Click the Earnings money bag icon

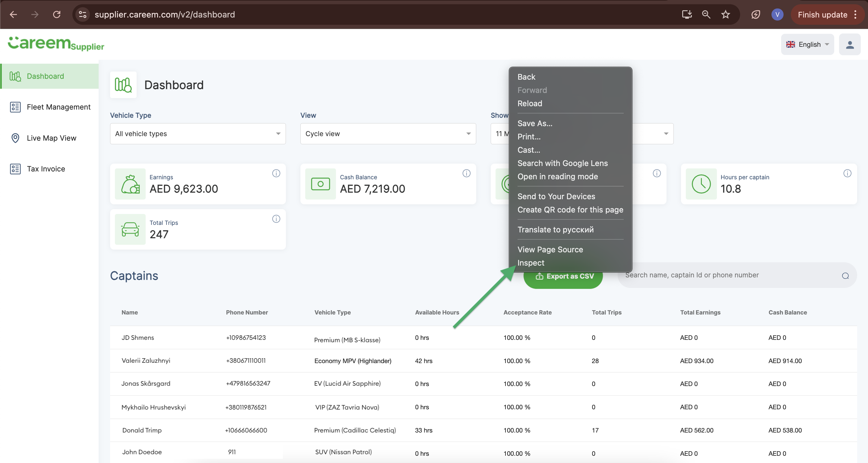click(130, 184)
